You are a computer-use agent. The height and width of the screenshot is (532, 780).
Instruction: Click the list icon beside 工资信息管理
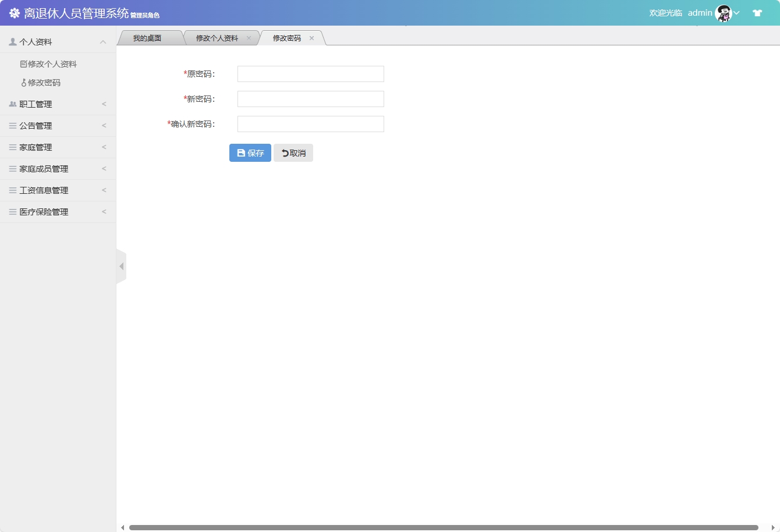(x=13, y=190)
